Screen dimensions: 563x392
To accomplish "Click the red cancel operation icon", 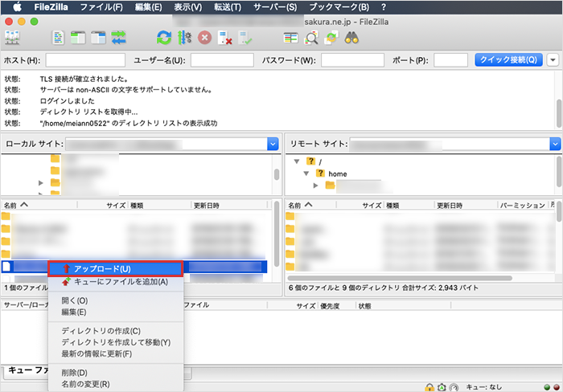I will click(205, 37).
